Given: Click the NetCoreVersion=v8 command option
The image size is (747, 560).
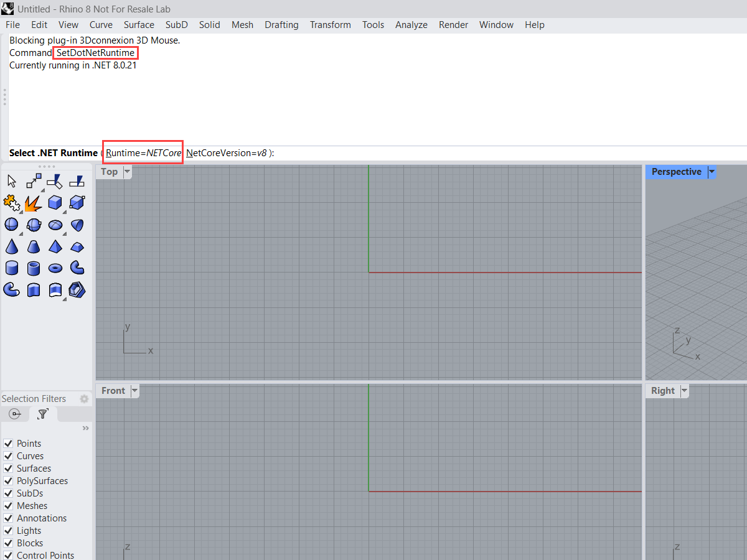Looking at the screenshot, I should (x=224, y=152).
